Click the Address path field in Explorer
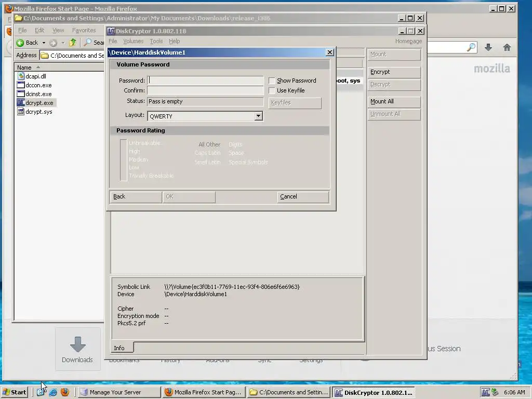 pos(72,55)
